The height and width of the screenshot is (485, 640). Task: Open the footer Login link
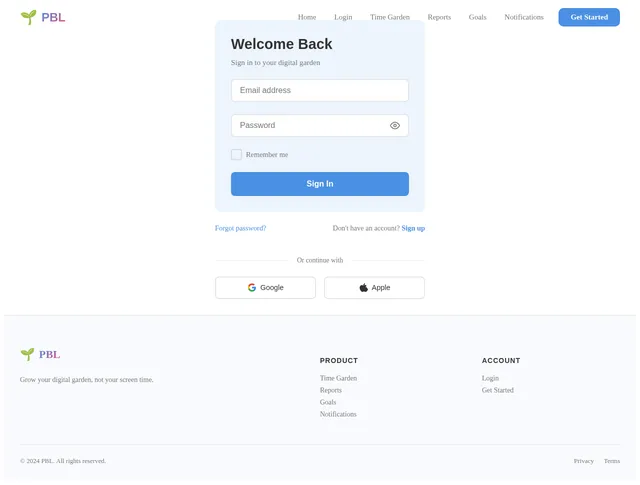pos(490,378)
